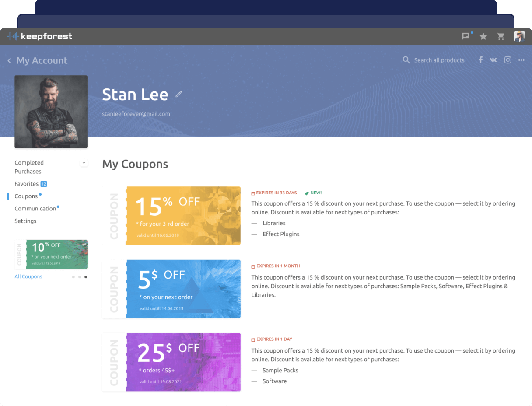Select the third carousel dot under sidebar coupon
532x406 pixels.
tap(86, 277)
